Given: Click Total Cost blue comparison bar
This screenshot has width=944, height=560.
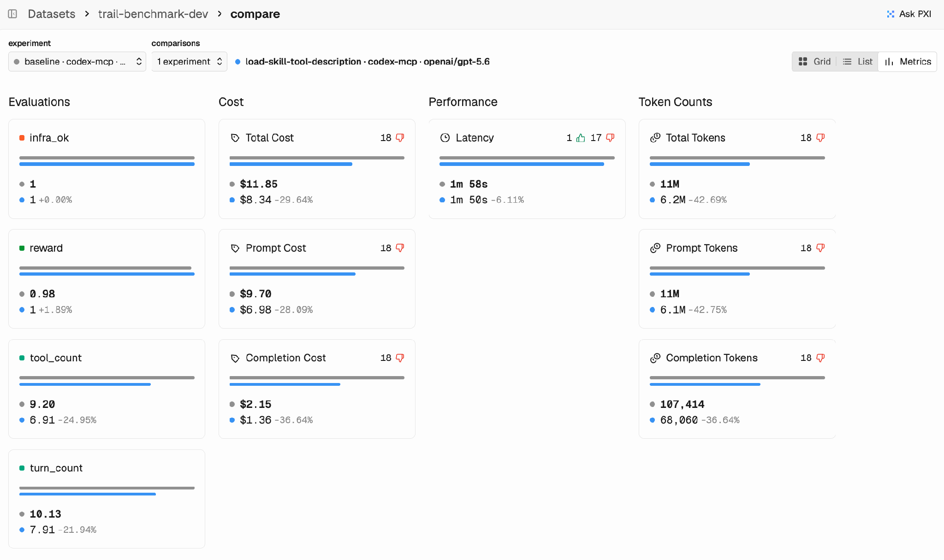Looking at the screenshot, I should click(x=291, y=164).
